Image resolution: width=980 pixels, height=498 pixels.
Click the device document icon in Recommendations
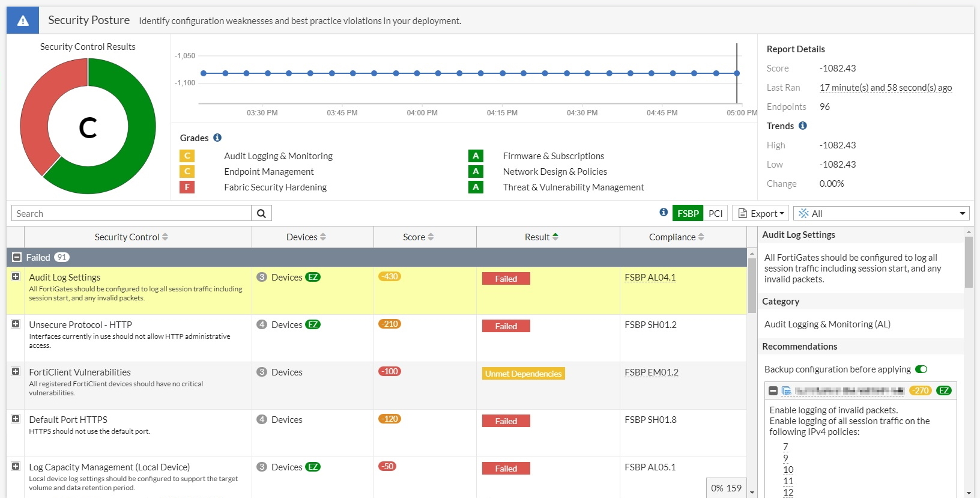coord(786,390)
